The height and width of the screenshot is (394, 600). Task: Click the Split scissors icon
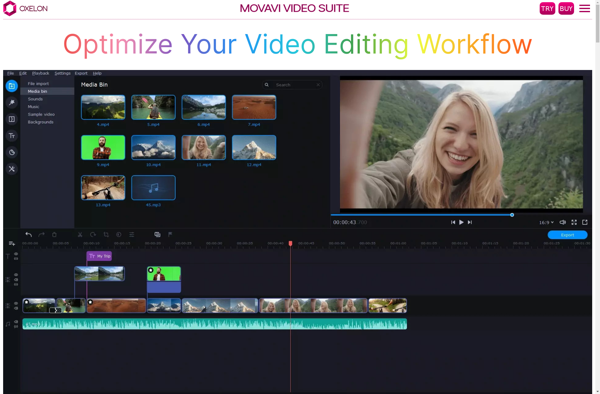click(x=80, y=234)
